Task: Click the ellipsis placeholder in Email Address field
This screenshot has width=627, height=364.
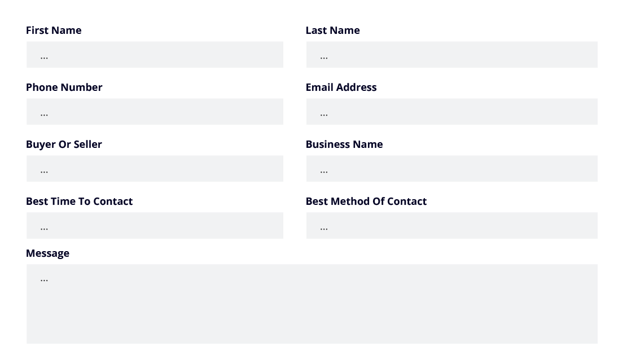Action: tap(324, 114)
